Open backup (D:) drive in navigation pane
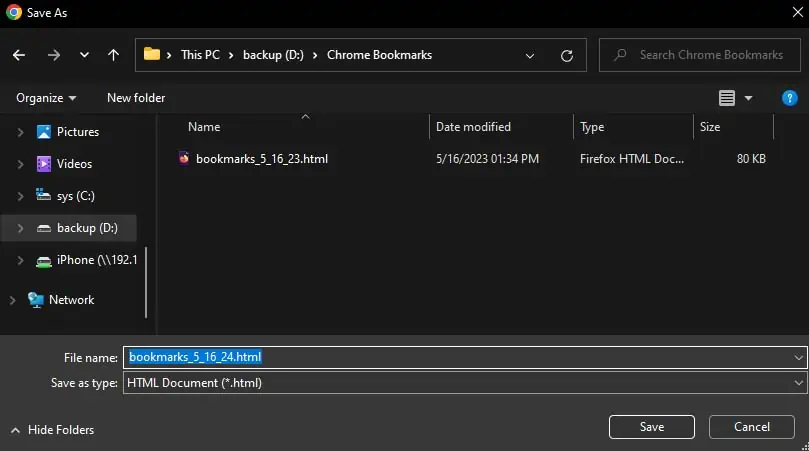809x451 pixels. tap(87, 228)
